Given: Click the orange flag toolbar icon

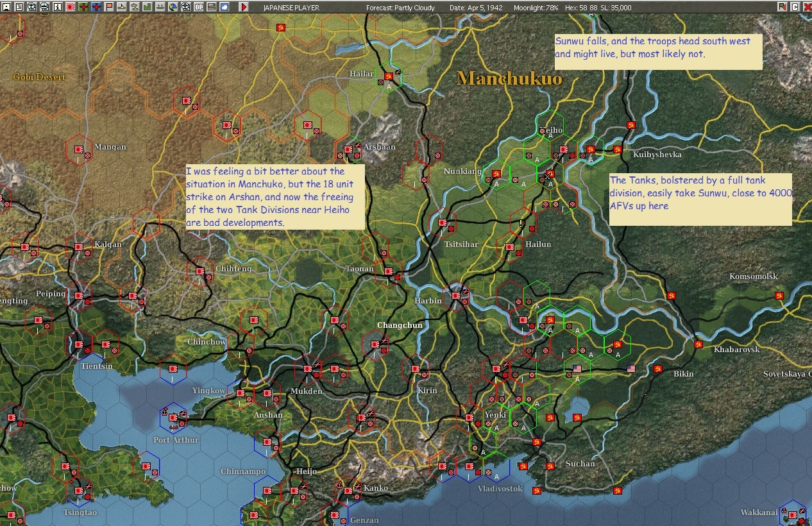Looking at the screenshot, I should point(108,7).
